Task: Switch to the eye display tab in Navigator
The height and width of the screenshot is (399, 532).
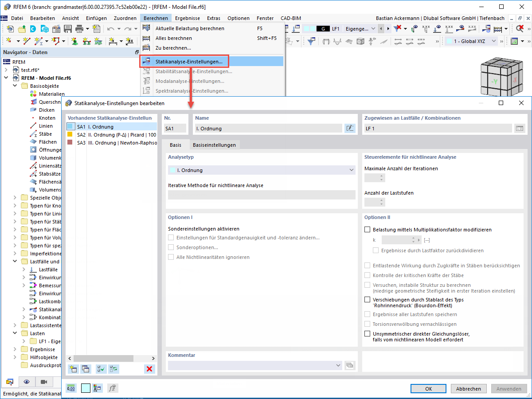Action: (x=27, y=382)
